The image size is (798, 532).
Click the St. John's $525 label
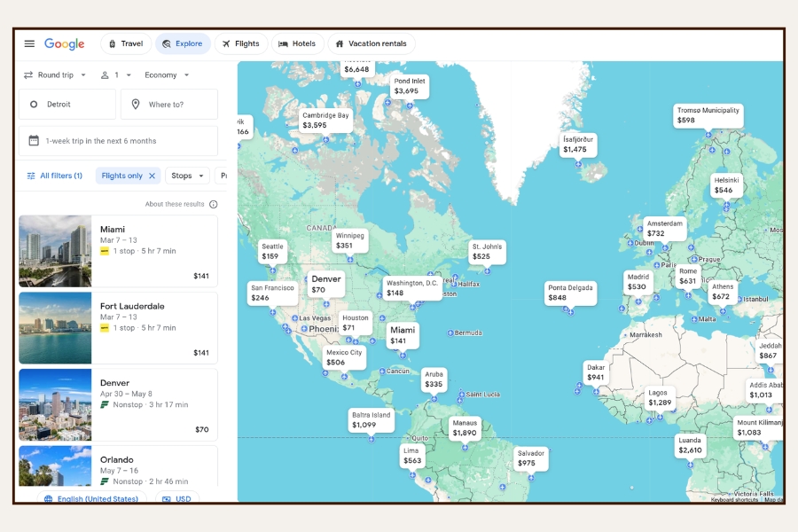pyautogui.click(x=487, y=252)
